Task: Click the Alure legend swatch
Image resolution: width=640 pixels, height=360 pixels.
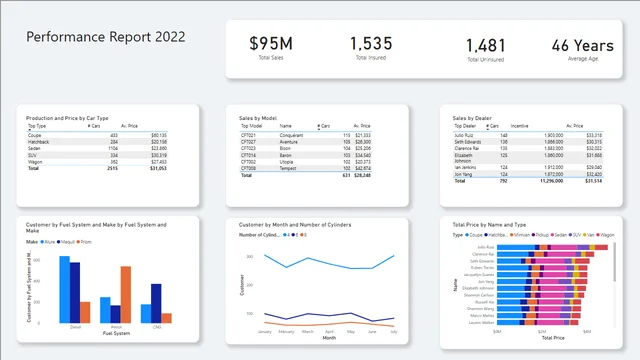Action: click(x=42, y=242)
